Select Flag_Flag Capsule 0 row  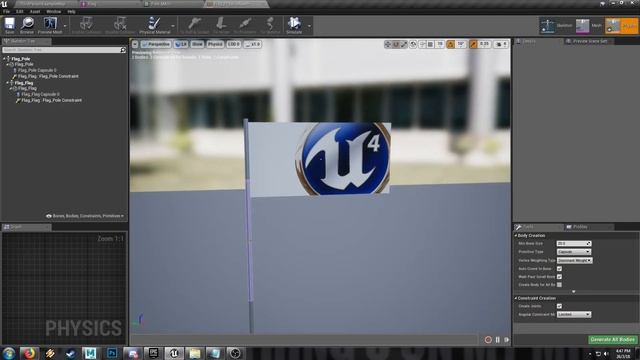pos(40,94)
